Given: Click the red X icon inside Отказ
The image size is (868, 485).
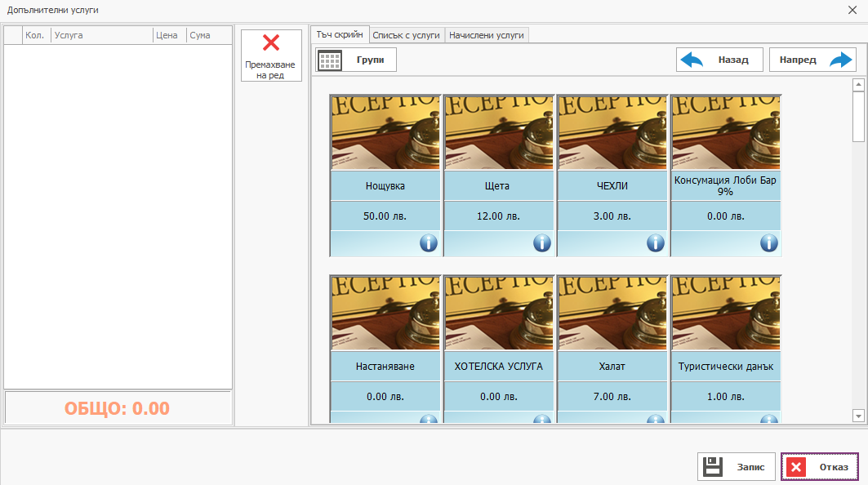Looking at the screenshot, I should point(796,467).
